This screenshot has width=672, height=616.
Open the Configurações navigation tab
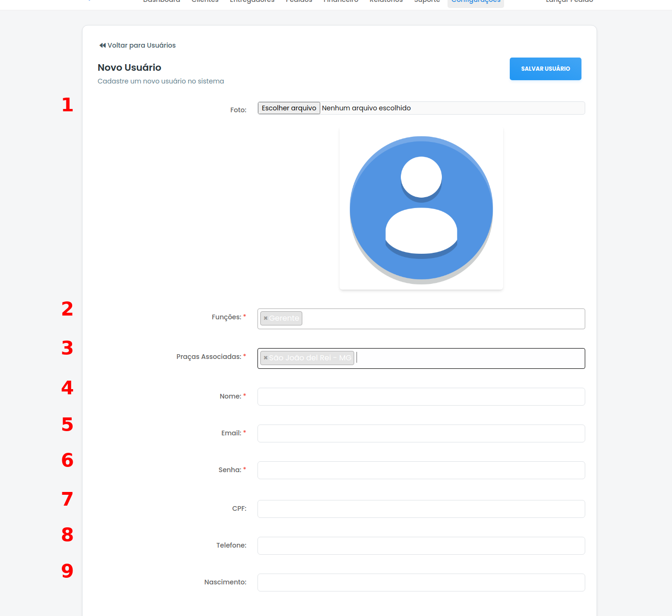tap(475, 2)
